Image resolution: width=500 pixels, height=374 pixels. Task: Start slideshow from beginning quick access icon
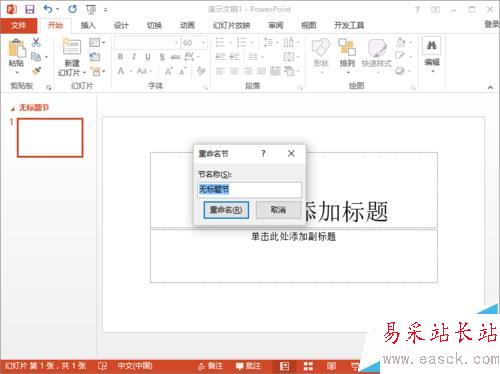pyautogui.click(x=91, y=10)
